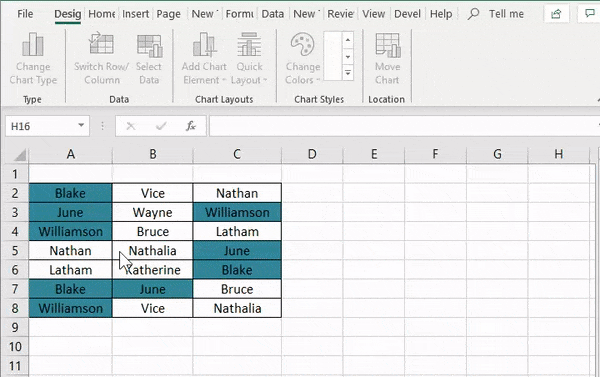This screenshot has width=600, height=377.
Task: Select column G header
Action: pyautogui.click(x=497, y=154)
